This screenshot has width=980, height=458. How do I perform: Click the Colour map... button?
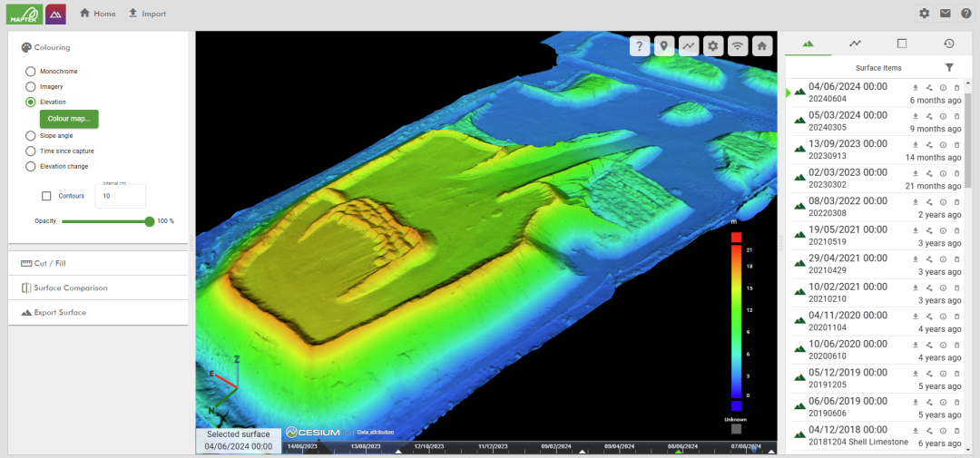tap(68, 119)
